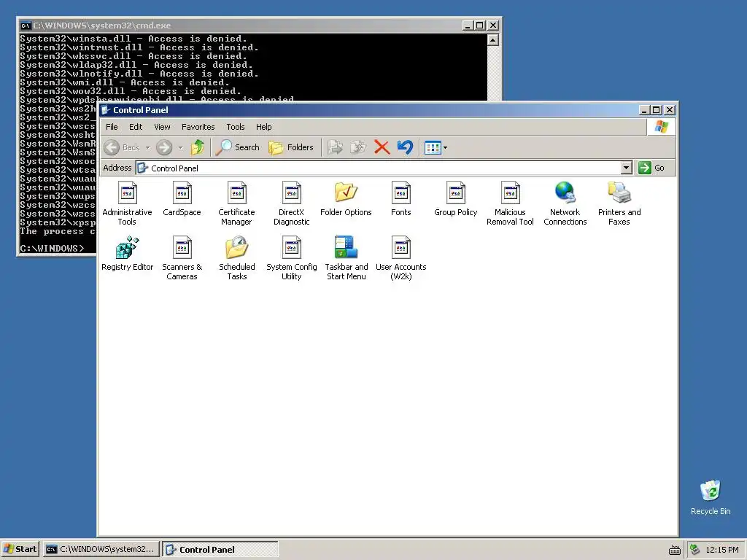Click the red Delete toolbar icon
This screenshot has height=560, width=747.
pos(382,147)
